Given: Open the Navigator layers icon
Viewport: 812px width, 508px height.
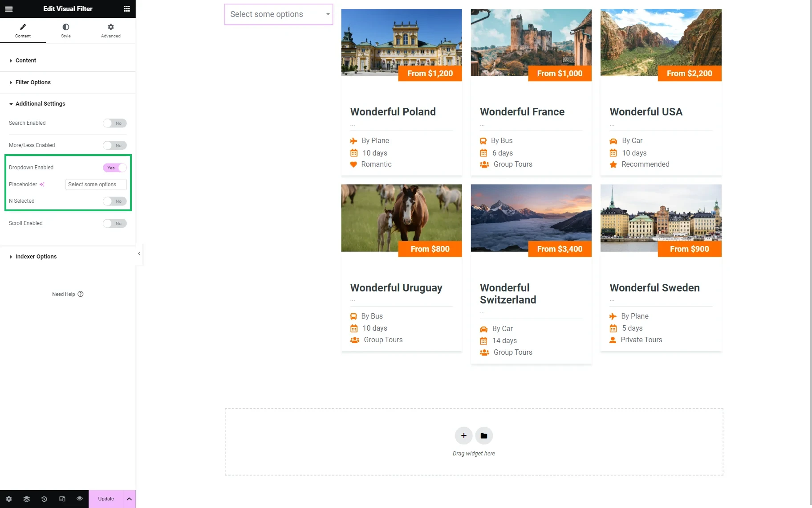Looking at the screenshot, I should tap(27, 499).
